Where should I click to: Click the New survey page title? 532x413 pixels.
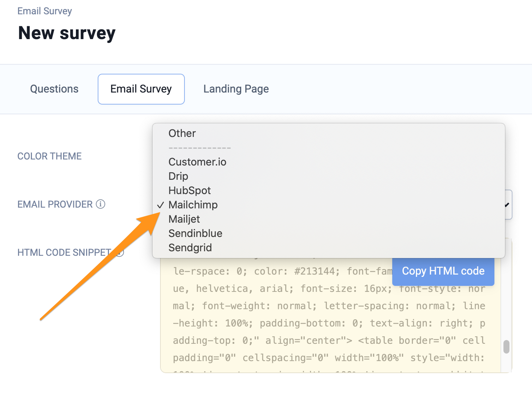pyautogui.click(x=67, y=33)
